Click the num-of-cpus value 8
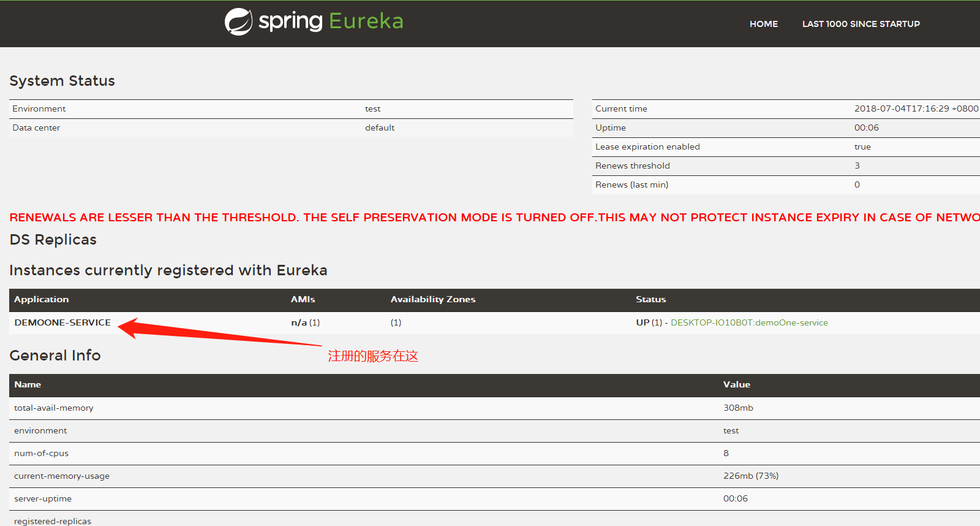This screenshot has width=980, height=526. tap(726, 453)
